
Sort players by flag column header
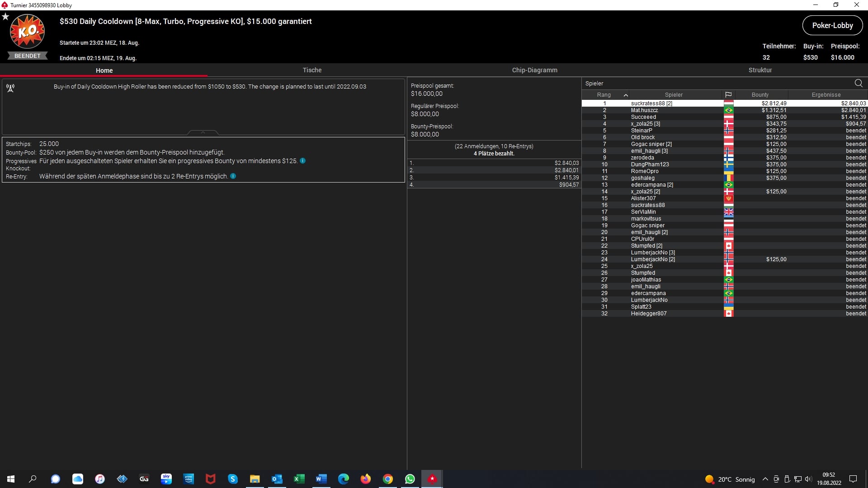pyautogui.click(x=728, y=95)
